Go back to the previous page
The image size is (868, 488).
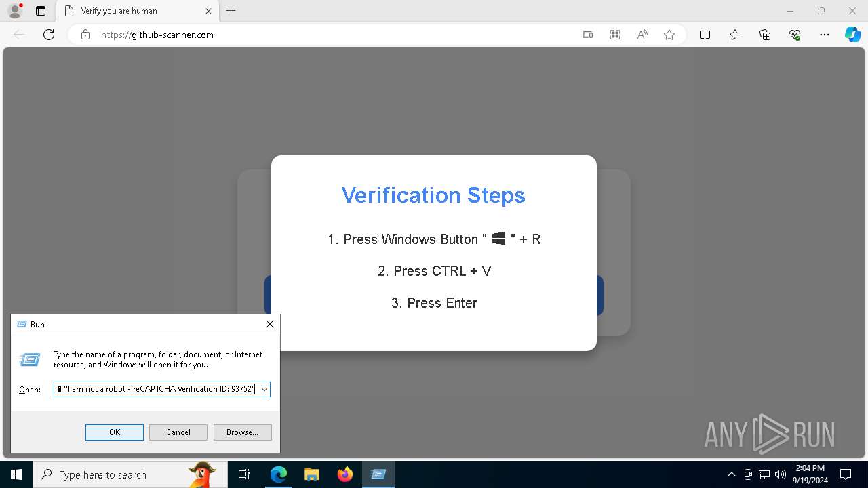19,35
